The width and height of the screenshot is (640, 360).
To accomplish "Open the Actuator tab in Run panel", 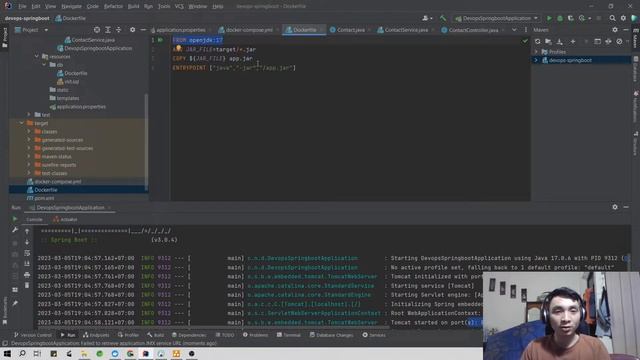I will point(65,220).
